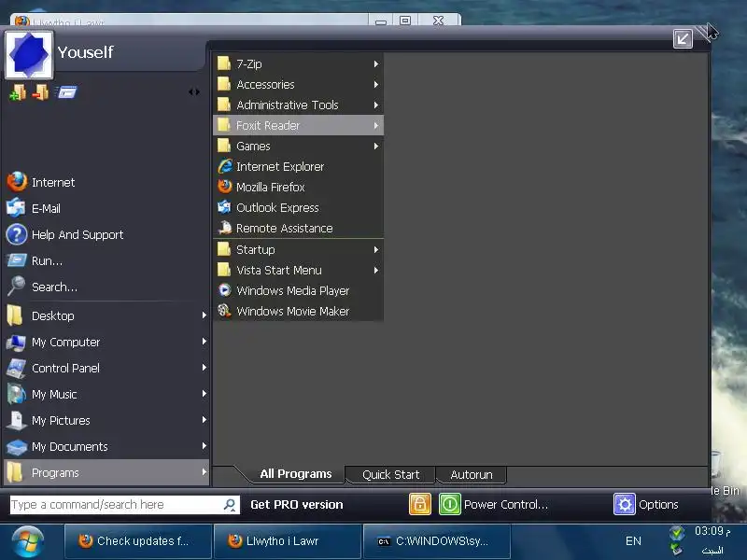The image size is (747, 560).
Task: Select the Programs entry in left pane
Action: pyautogui.click(x=106, y=473)
